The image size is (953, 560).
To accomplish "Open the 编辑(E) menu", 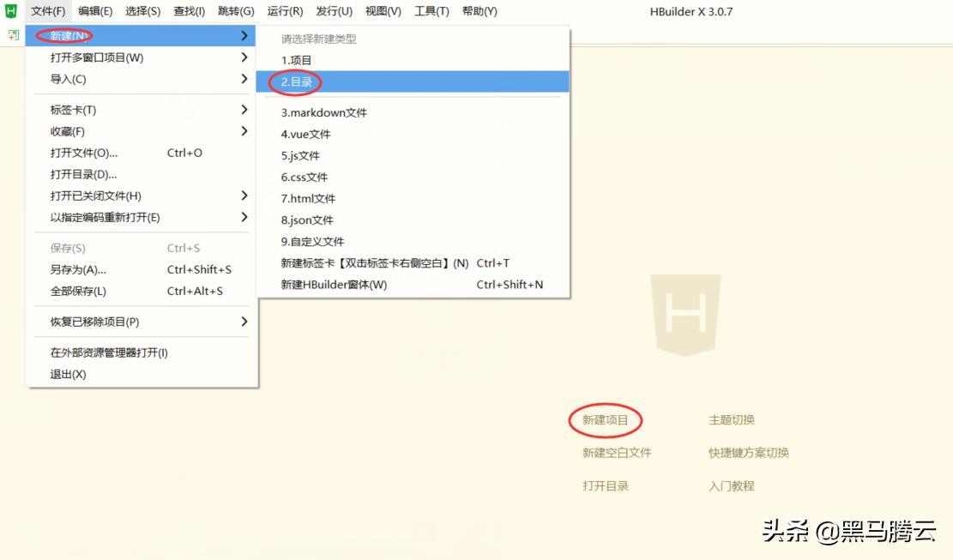I will [x=95, y=11].
